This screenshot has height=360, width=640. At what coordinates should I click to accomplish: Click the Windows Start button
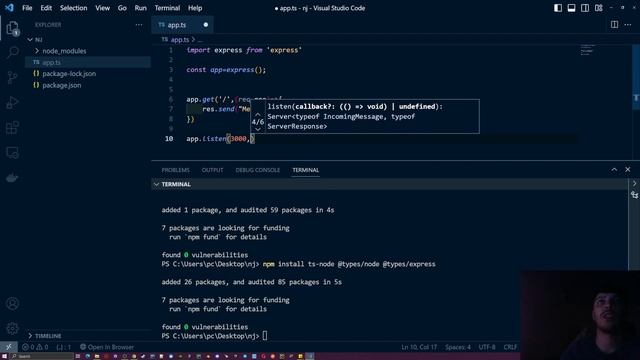click(x=3, y=356)
